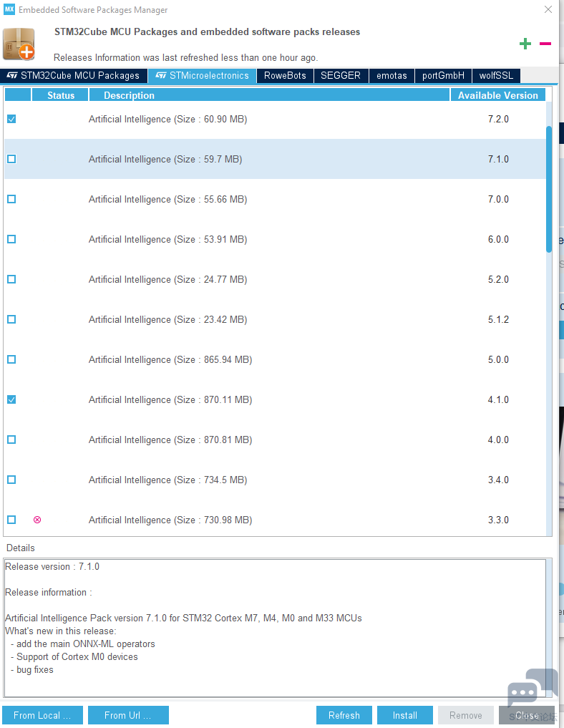564x728 pixels.
Task: Check the Artificial Intelligence 5.2.0 checkbox
Action: [11, 279]
